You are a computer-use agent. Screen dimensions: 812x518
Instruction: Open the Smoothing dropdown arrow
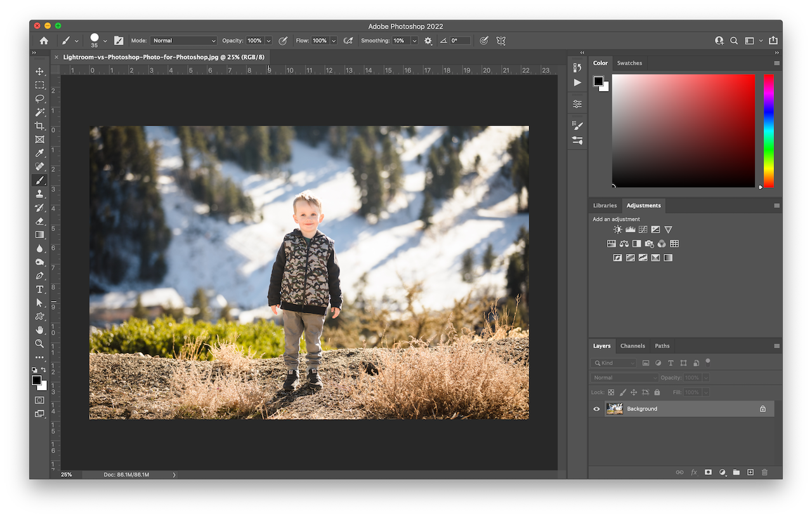[414, 41]
